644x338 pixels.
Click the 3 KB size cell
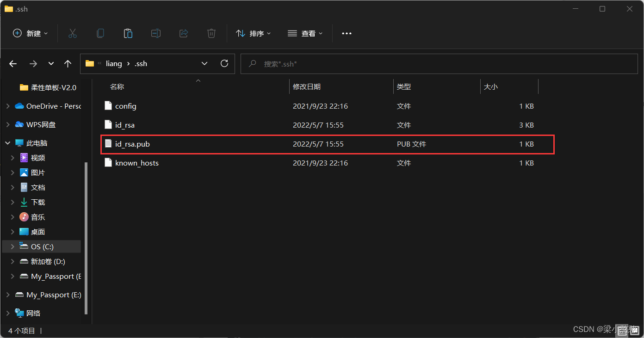tap(526, 125)
